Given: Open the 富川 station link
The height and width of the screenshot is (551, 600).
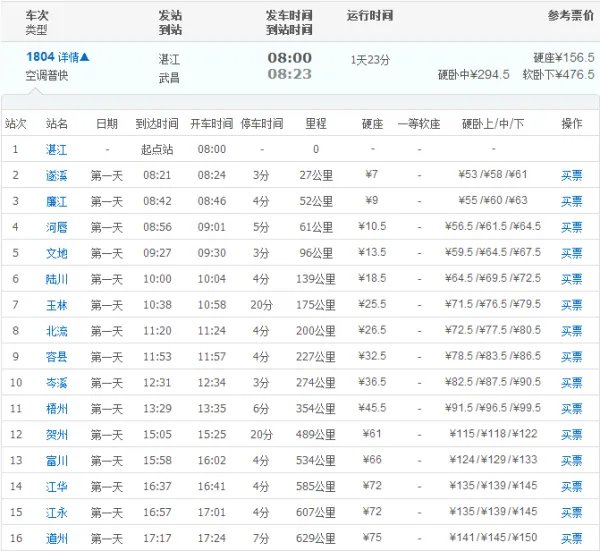Looking at the screenshot, I should [57, 460].
